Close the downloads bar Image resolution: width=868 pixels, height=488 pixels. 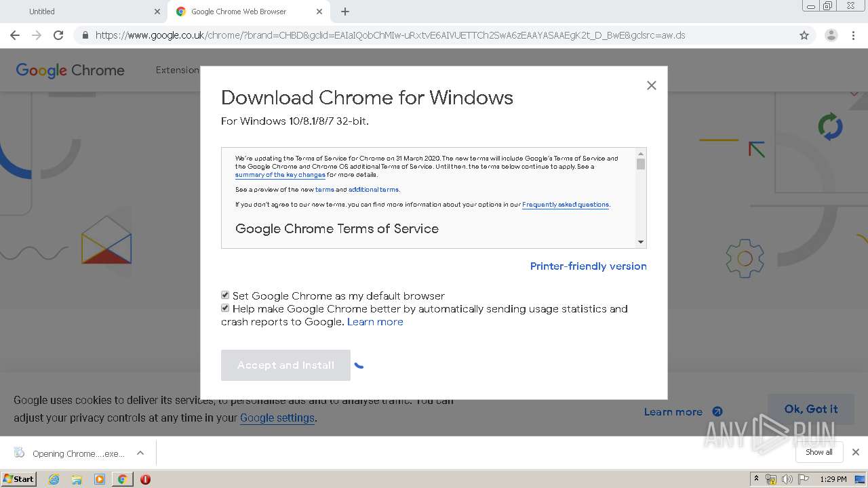tap(855, 452)
